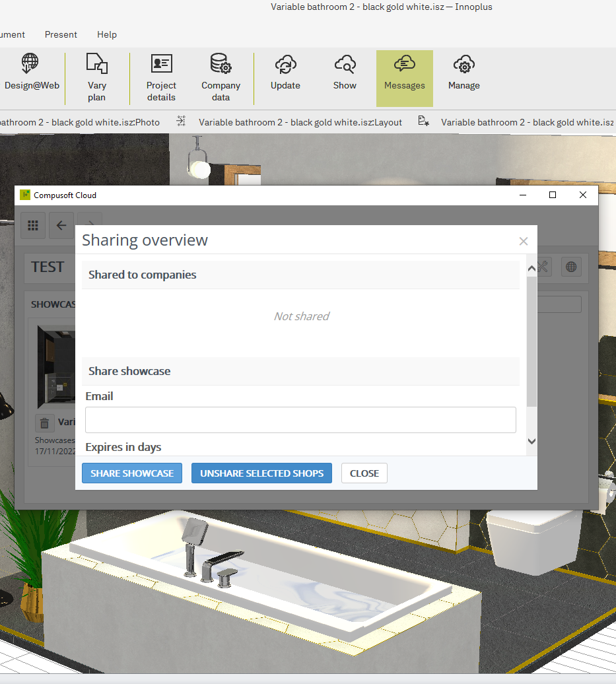Click the Close button in the dialog
The height and width of the screenshot is (684, 616).
point(364,473)
